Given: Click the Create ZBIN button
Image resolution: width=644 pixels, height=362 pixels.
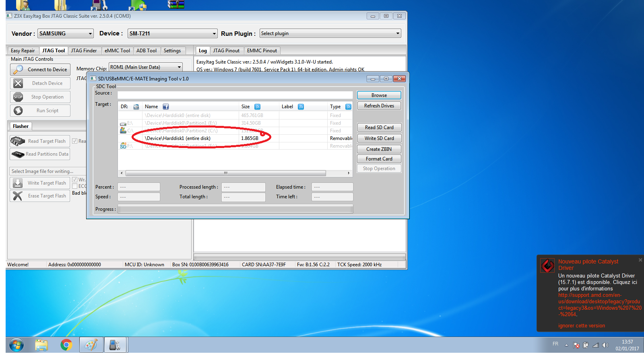Looking at the screenshot, I should tap(379, 149).
